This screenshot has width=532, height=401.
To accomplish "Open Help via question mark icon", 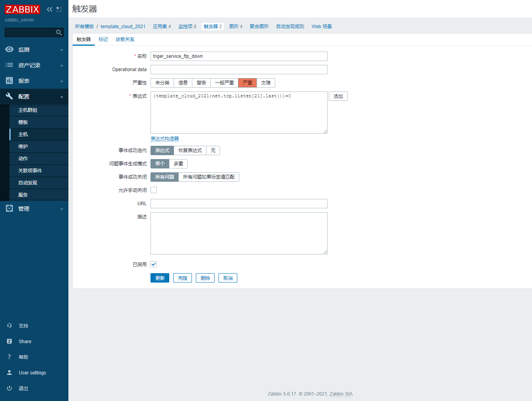I will pos(9,357).
